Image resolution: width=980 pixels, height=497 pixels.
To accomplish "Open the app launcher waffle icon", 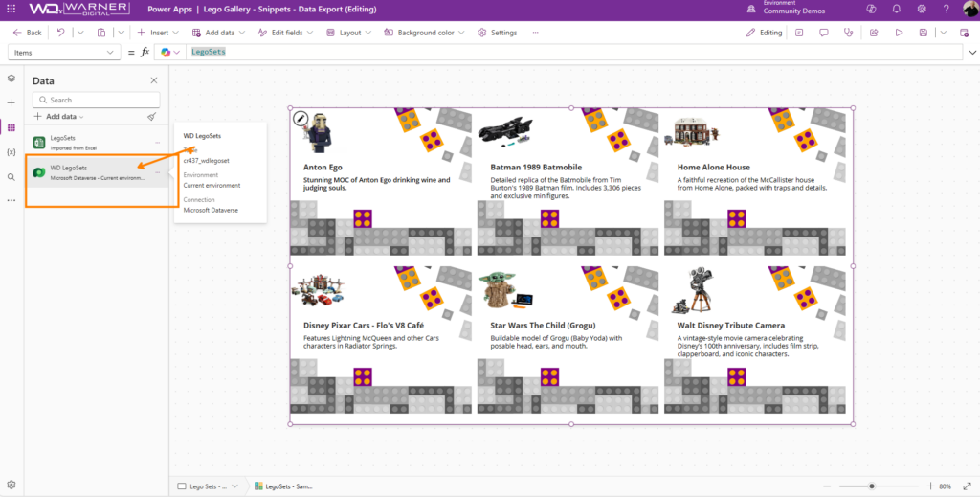I will [x=11, y=10].
